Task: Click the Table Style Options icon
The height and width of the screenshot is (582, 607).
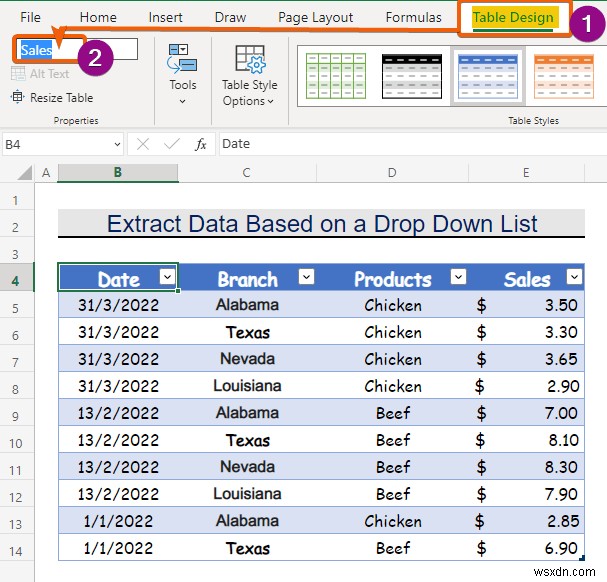Action: (x=250, y=59)
